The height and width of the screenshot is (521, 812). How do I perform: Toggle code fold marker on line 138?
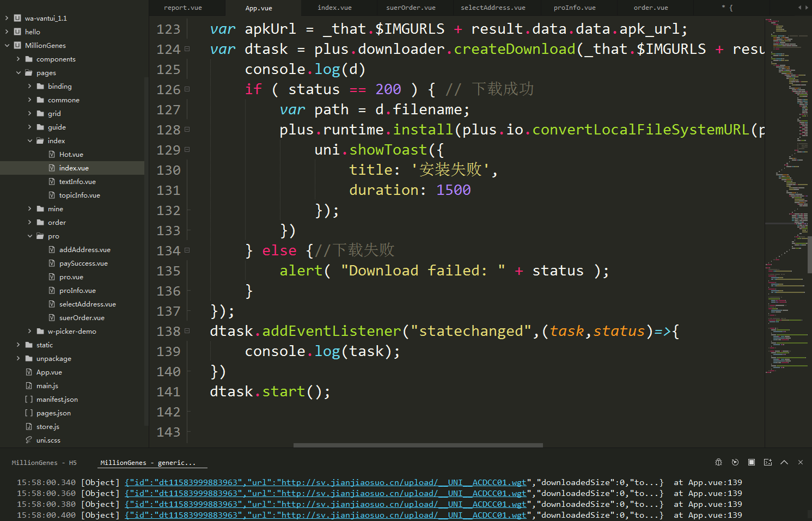(187, 331)
